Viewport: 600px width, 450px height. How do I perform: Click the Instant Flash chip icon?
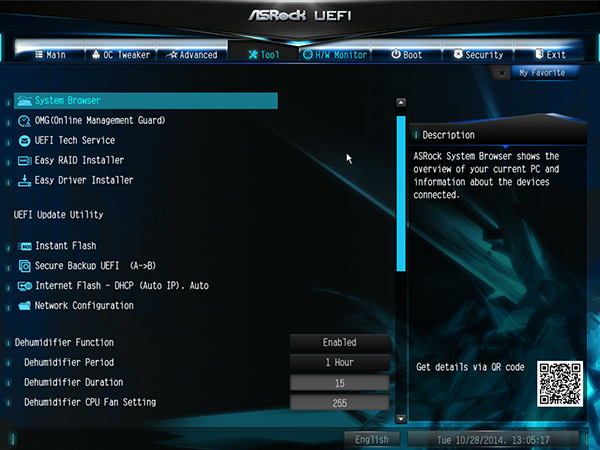(25, 246)
